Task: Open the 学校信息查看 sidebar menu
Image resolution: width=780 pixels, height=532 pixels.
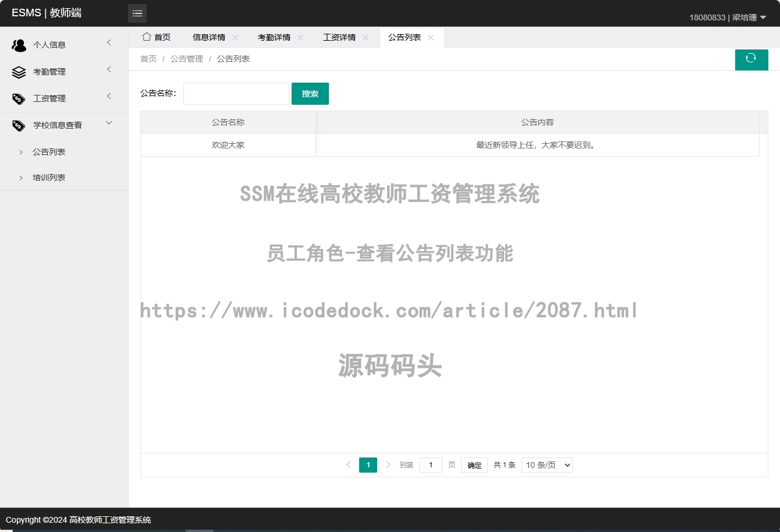Action: click(x=64, y=125)
